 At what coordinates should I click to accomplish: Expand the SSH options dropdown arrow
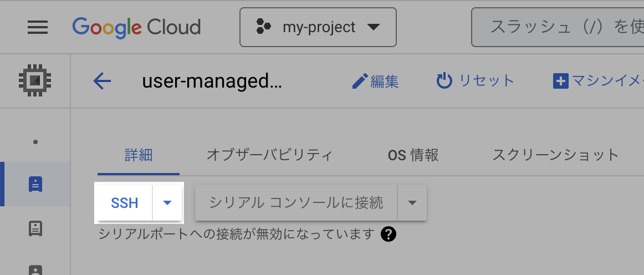point(167,202)
